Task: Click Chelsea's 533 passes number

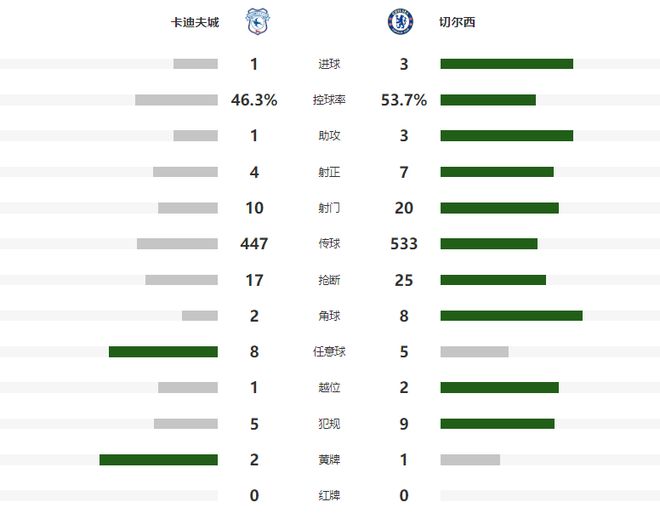Action: [x=404, y=244]
